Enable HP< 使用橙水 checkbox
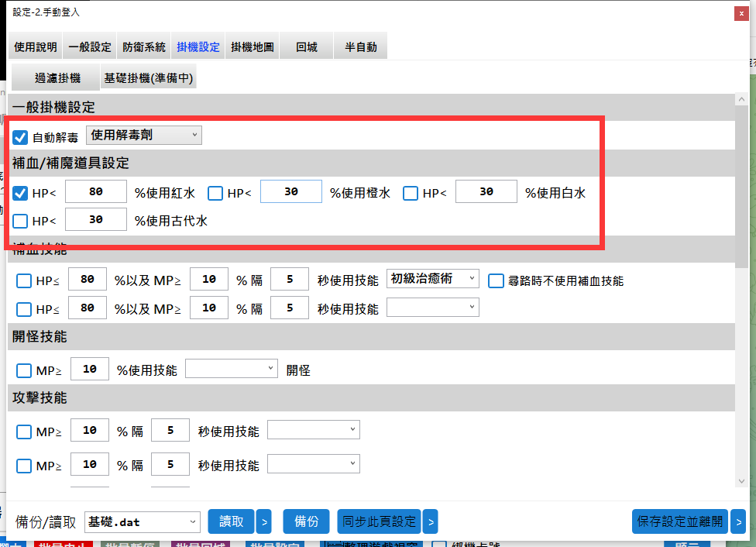 [216, 193]
